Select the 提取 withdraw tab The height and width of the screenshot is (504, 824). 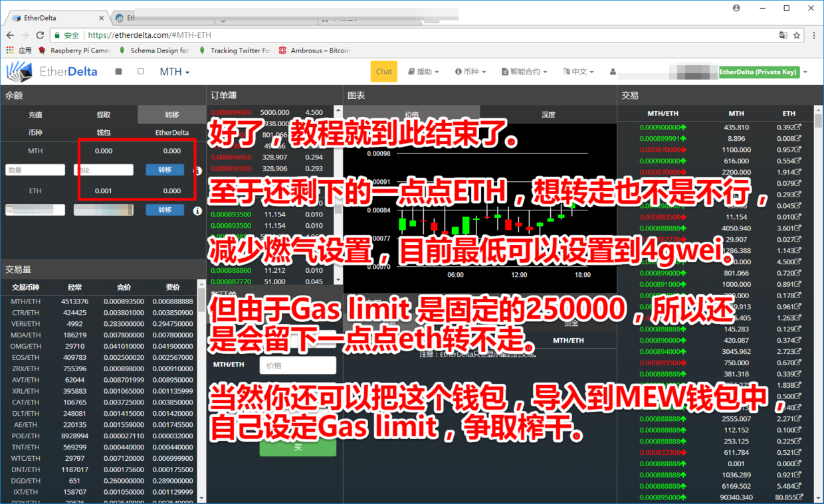[x=104, y=115]
